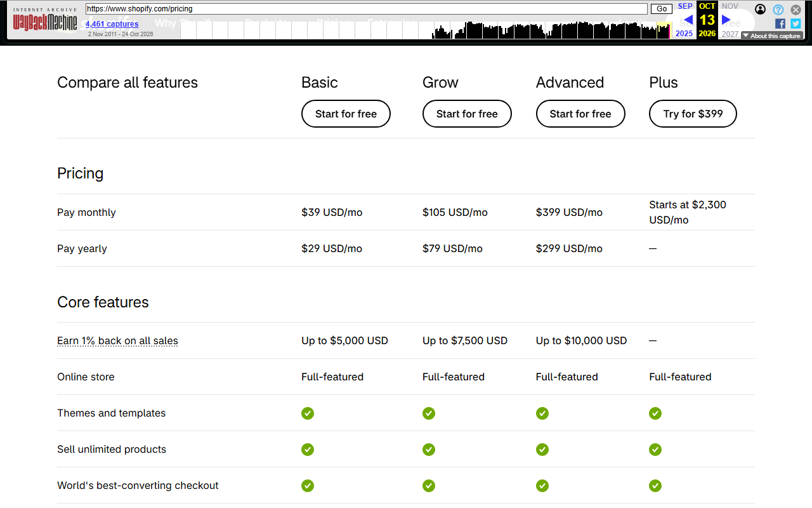Viewport: 812px width, 508px height.
Task: Close the Wayback Machine toolbar
Action: tap(796, 10)
